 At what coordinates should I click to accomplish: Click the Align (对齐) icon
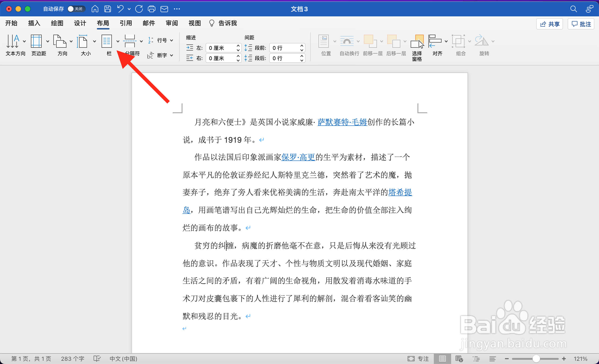coord(435,41)
